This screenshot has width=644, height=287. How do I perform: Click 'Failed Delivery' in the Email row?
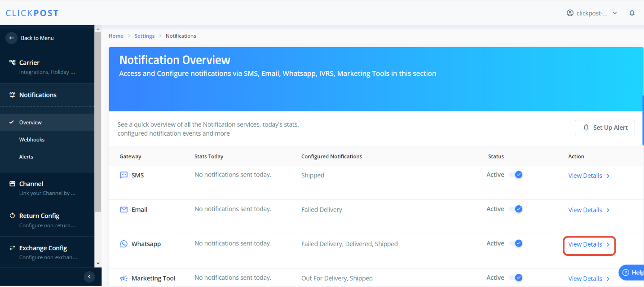click(x=322, y=210)
